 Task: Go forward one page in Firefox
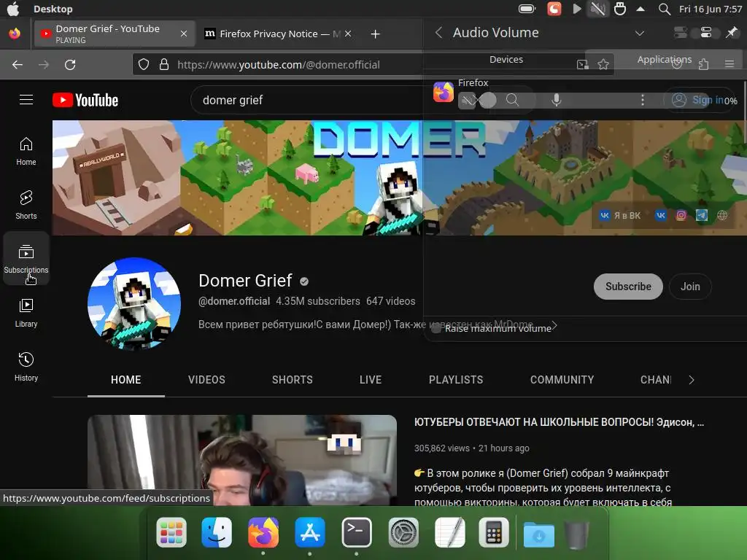(44, 65)
